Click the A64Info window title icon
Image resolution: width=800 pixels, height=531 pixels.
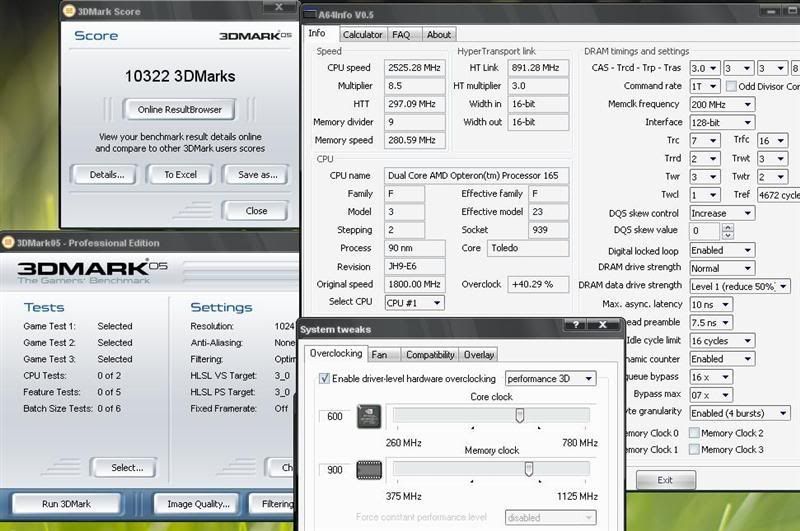(x=309, y=14)
